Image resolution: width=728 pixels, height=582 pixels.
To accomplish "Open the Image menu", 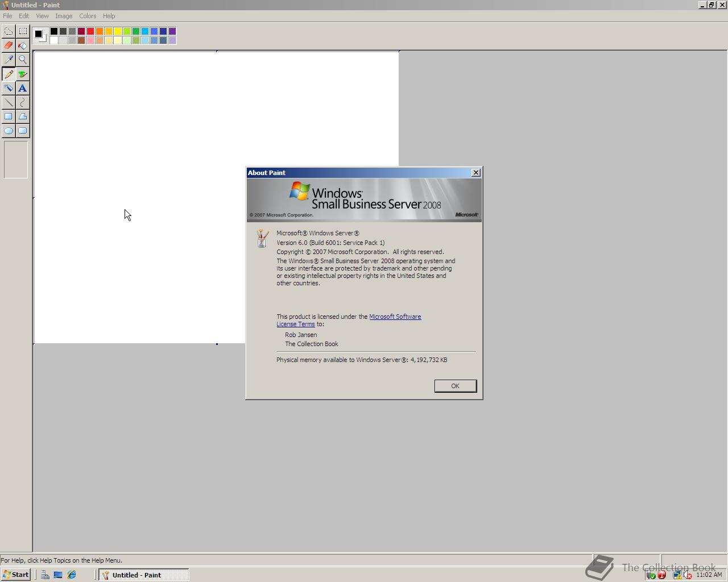I will point(64,16).
